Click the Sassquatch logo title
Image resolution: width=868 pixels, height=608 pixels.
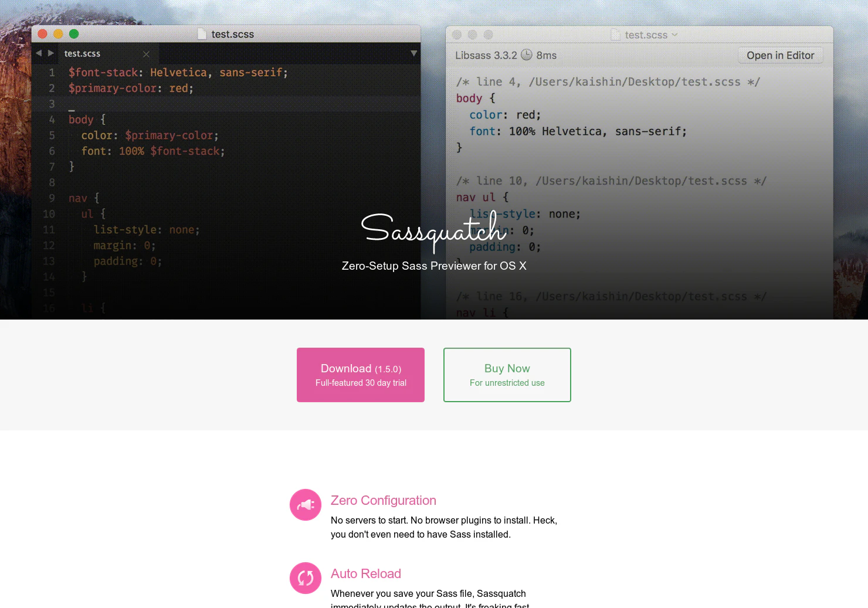(x=434, y=232)
